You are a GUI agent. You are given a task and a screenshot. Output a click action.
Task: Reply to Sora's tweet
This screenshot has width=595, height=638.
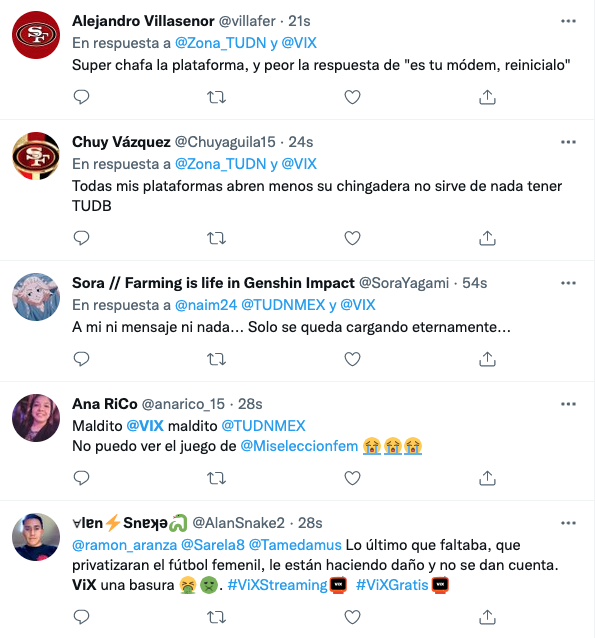click(81, 359)
